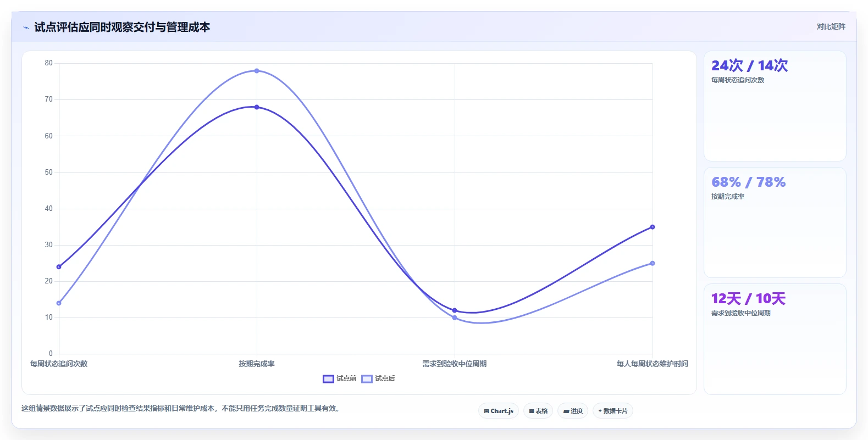Click the 进度 chip
The width and height of the screenshot is (868, 440).
(x=573, y=411)
